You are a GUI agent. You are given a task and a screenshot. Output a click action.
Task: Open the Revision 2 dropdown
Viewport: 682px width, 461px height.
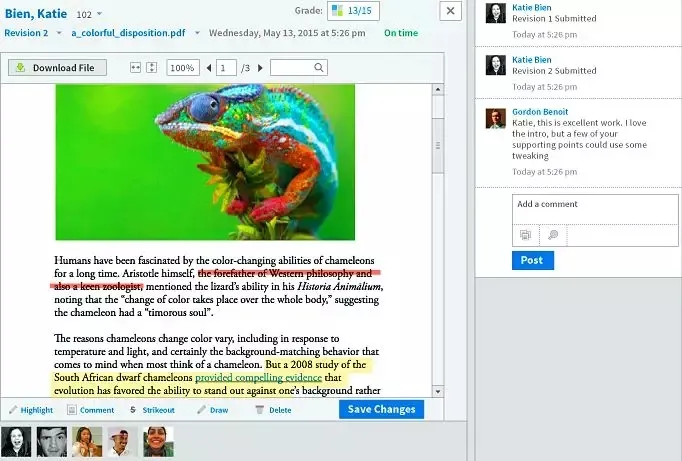(x=59, y=33)
